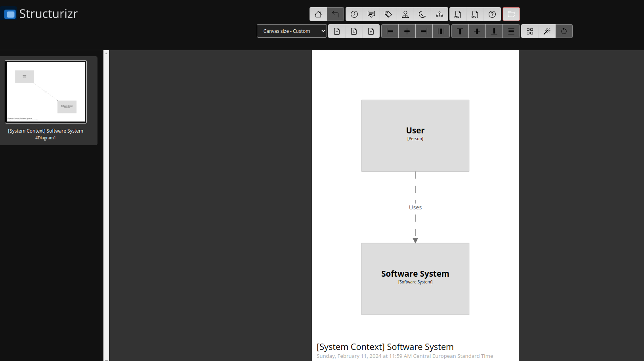Show the model tree icon
The height and width of the screenshot is (361, 644).
[x=439, y=14]
